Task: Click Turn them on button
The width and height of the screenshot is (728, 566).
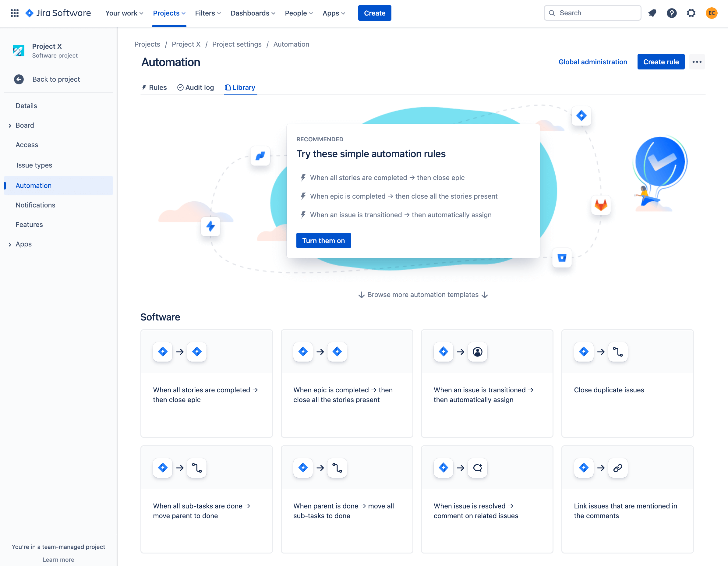Action: pos(323,240)
